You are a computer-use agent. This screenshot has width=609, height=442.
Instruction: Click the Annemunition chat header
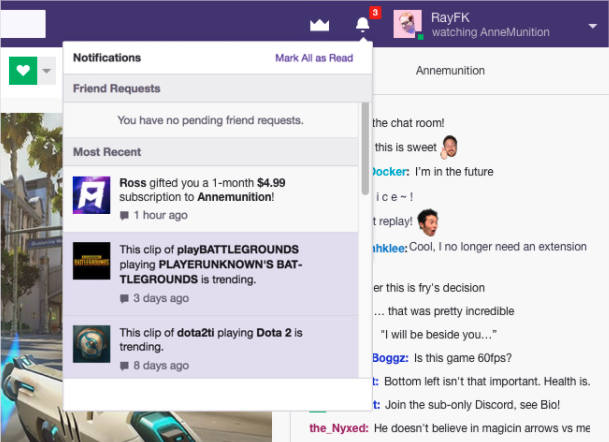pos(450,71)
